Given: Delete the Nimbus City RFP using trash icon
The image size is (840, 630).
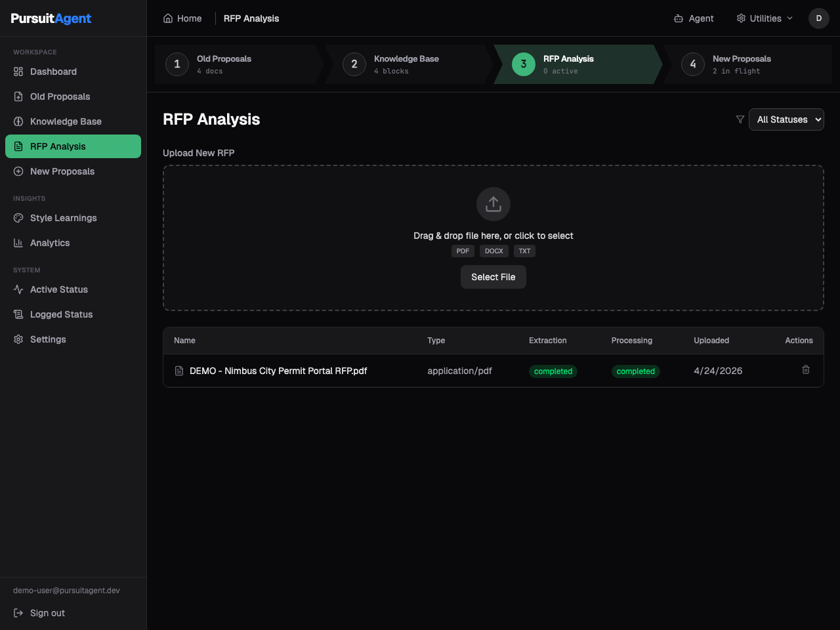Looking at the screenshot, I should tap(806, 370).
